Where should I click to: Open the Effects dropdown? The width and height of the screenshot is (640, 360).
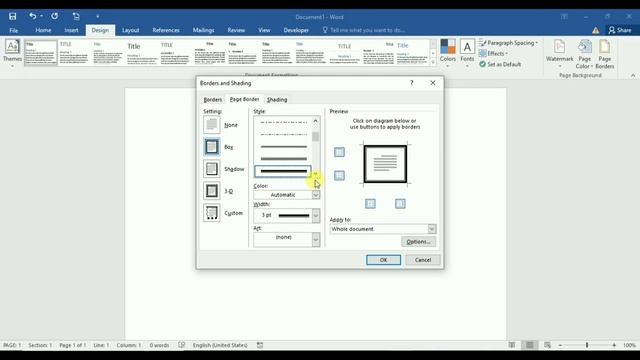pos(494,53)
